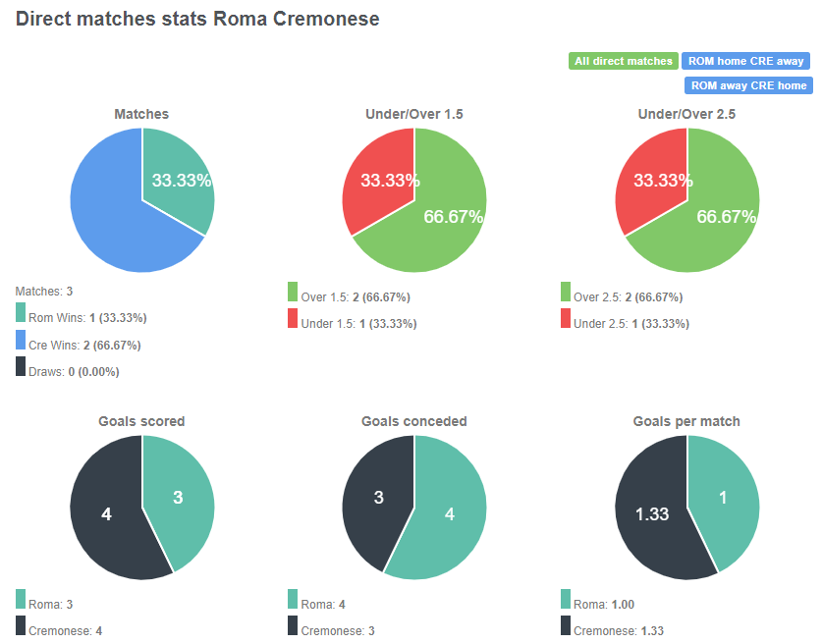Select the ROM home CRE away filter
The height and width of the screenshot is (644, 822).
[x=745, y=61]
